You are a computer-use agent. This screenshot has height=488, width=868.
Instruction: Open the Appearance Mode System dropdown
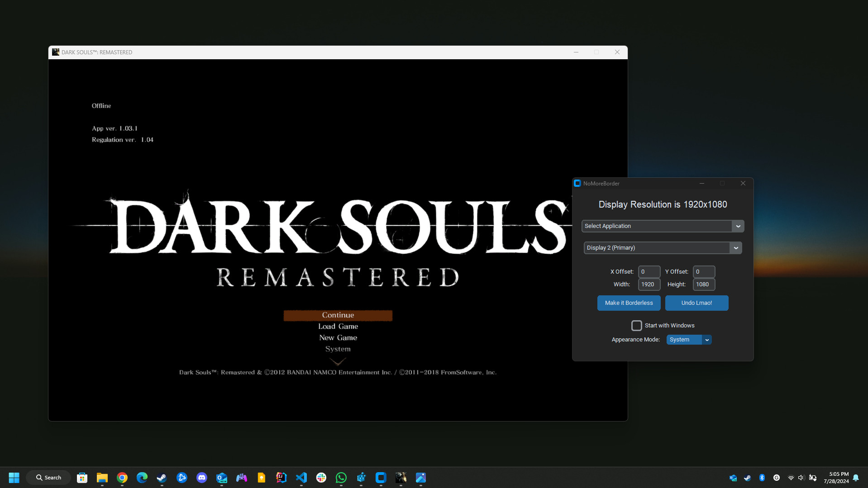coord(689,340)
